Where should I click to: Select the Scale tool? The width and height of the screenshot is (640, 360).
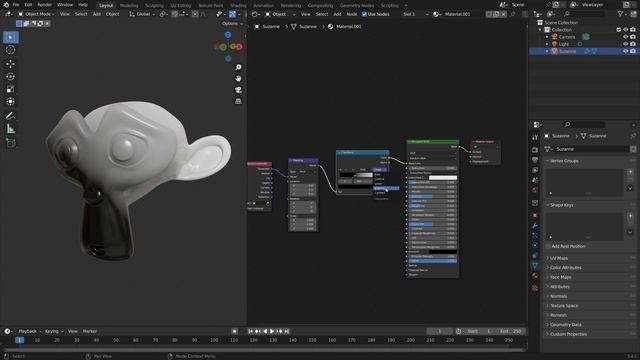[x=11, y=89]
